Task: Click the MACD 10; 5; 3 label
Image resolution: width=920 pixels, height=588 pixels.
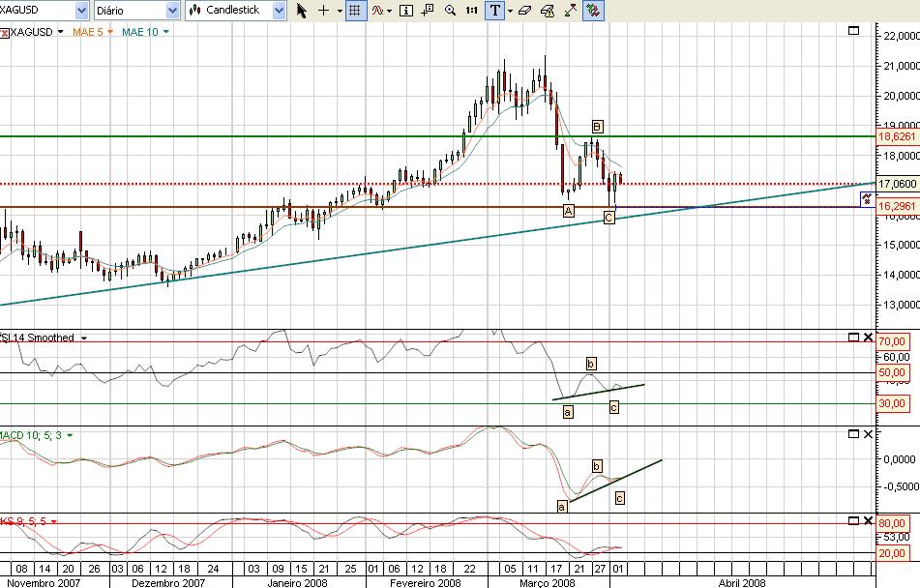Action: [31, 435]
